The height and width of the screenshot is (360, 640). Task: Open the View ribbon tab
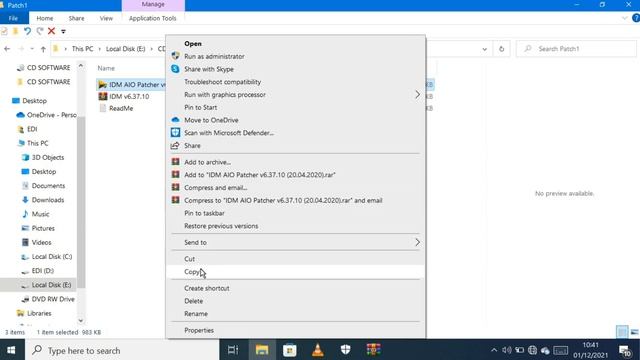[x=106, y=18]
